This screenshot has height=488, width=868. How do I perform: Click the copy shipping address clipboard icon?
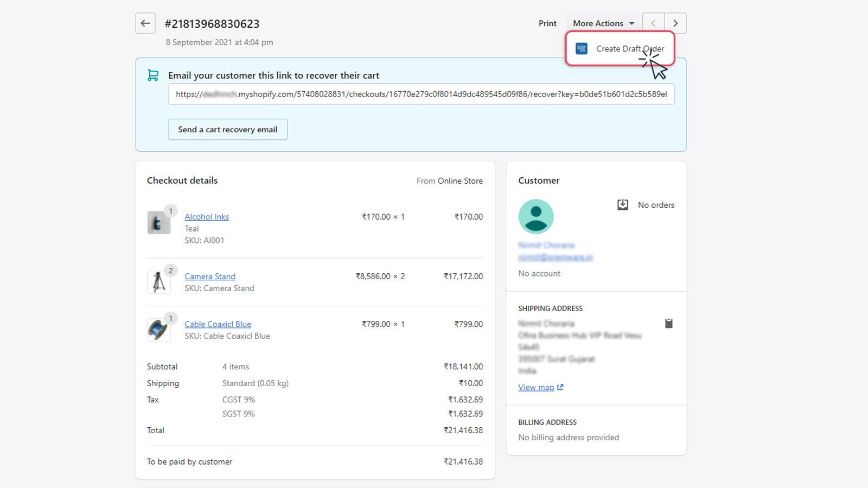coord(669,323)
